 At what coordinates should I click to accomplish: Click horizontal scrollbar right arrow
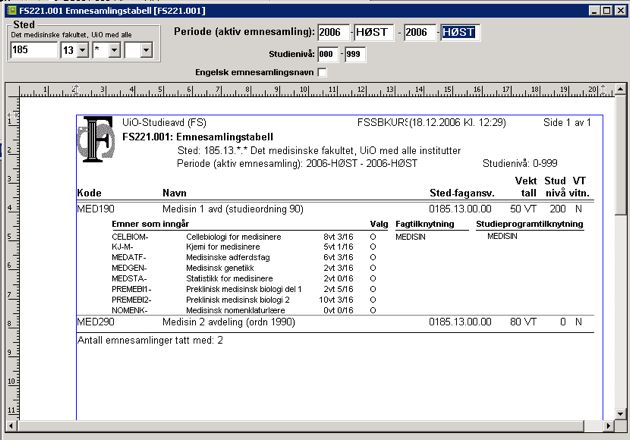pos(609,426)
